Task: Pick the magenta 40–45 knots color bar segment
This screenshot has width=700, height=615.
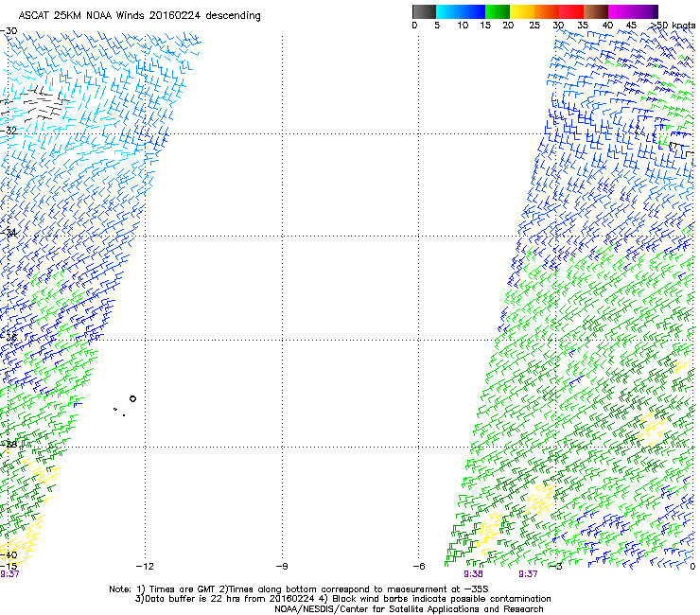Action: pyautogui.click(x=621, y=11)
